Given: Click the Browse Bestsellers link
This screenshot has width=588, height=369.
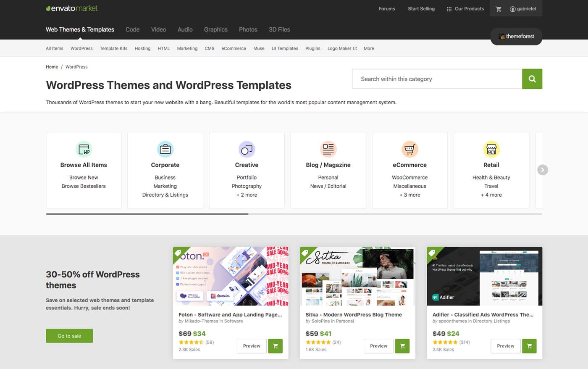Looking at the screenshot, I should [x=84, y=186].
